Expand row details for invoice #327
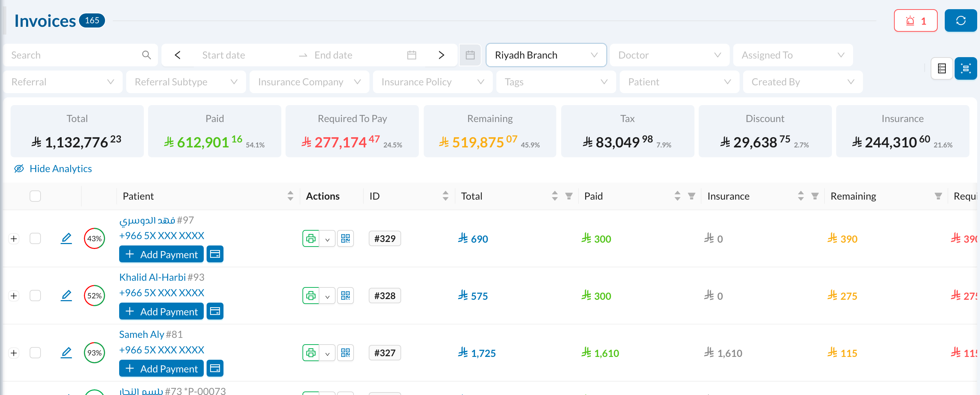 pos(14,353)
